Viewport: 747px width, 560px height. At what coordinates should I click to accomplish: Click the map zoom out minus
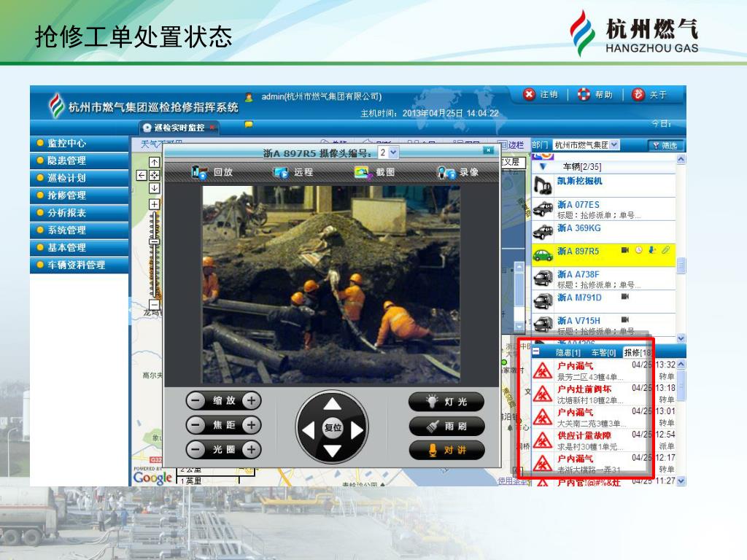pos(155,305)
